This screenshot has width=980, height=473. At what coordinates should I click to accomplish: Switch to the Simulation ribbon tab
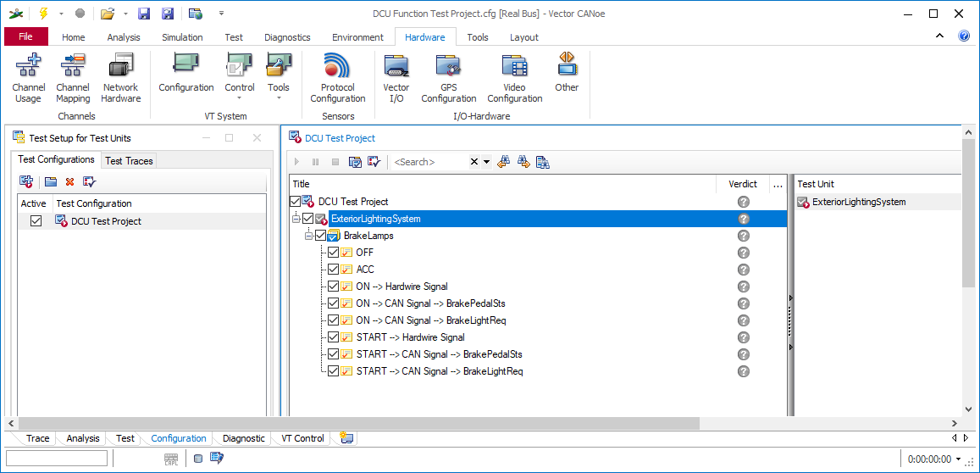(182, 37)
